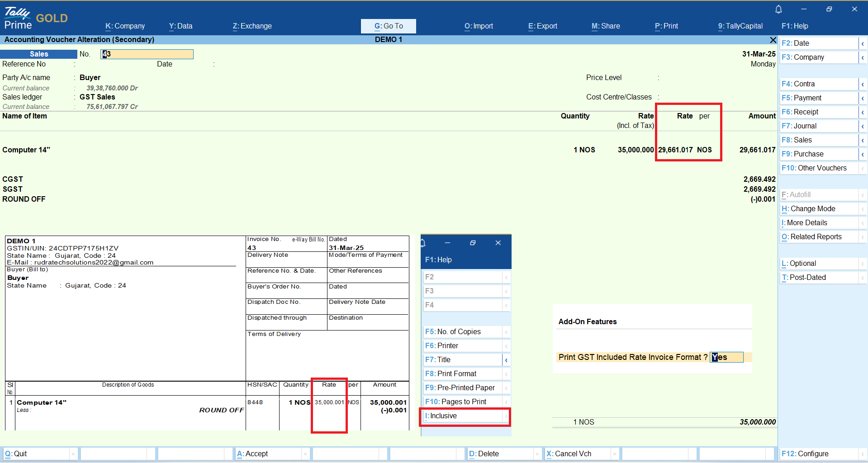Expand the F8: Sales chevron arrow
Screen dimensions: 868x463
pyautogui.click(x=863, y=140)
